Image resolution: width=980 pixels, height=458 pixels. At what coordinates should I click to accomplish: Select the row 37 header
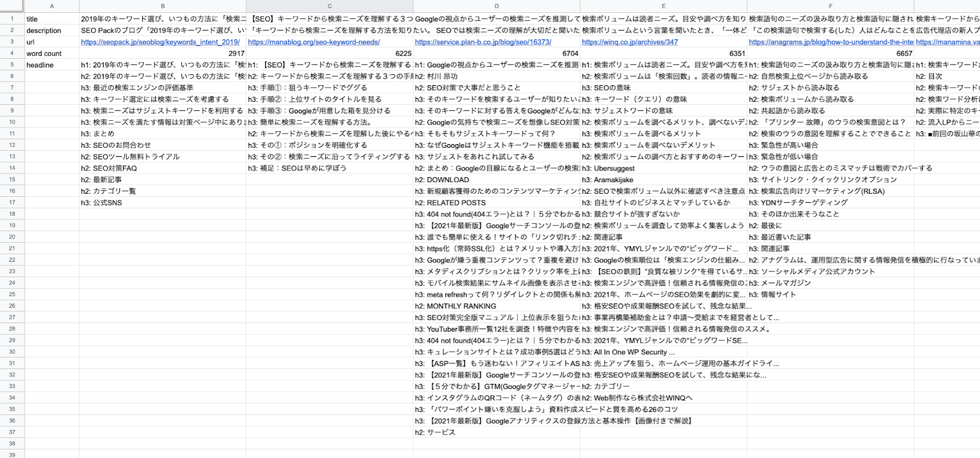(x=12, y=432)
